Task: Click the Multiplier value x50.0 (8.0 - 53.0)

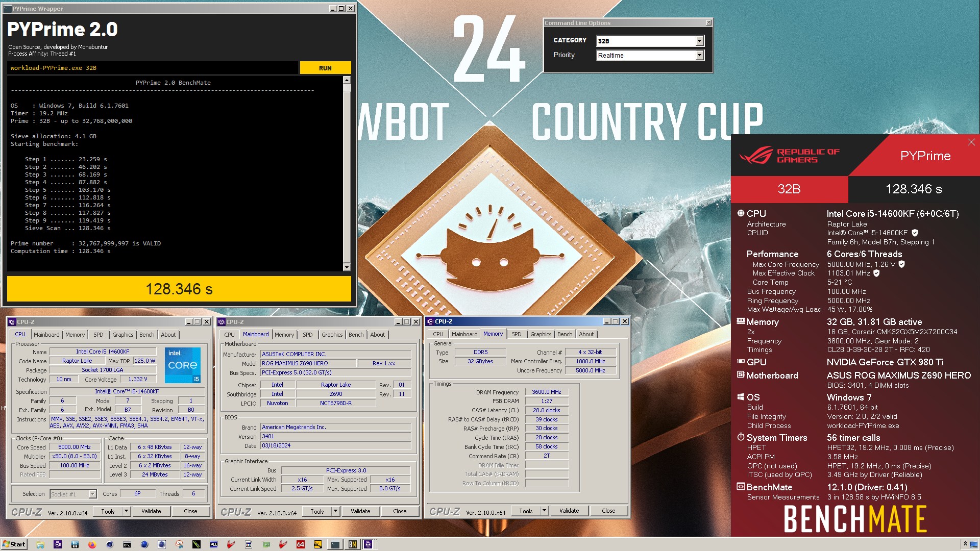Action: click(75, 456)
